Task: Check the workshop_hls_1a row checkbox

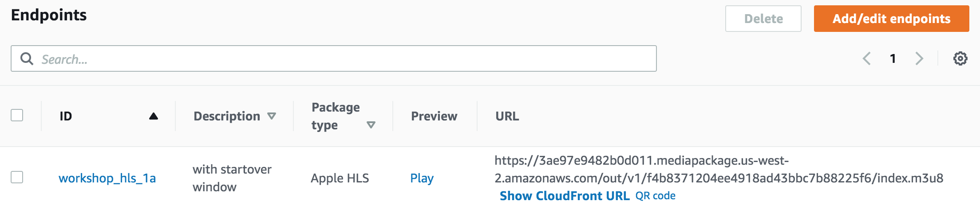Action: click(17, 177)
